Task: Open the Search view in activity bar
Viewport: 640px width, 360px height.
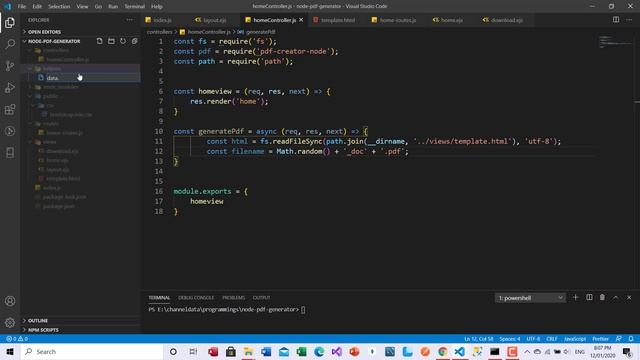Action: (x=10, y=44)
